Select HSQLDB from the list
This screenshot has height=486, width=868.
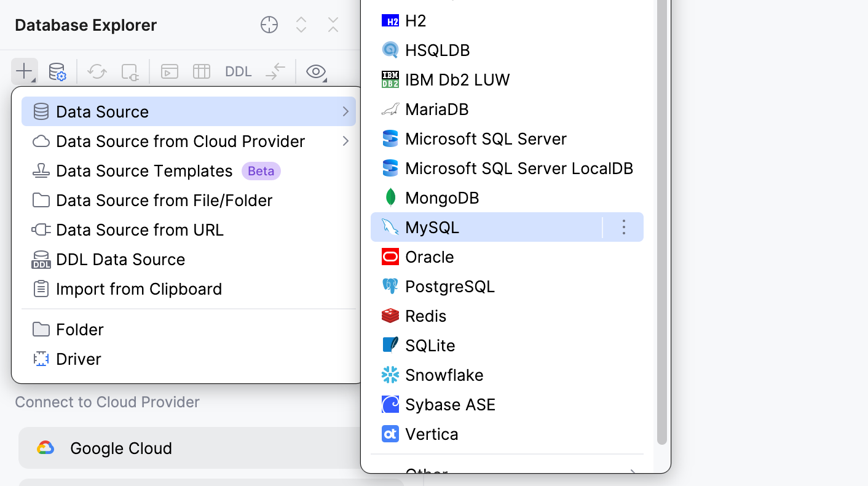pos(507,50)
